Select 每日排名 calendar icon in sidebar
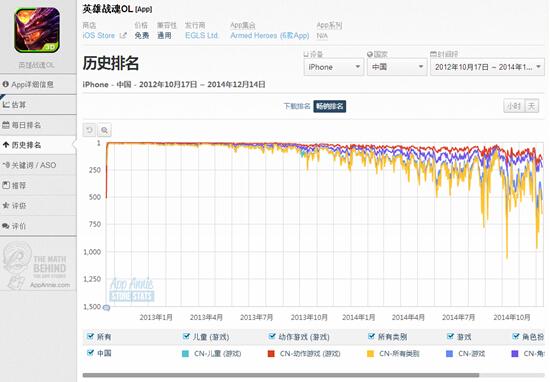 coord(6,125)
